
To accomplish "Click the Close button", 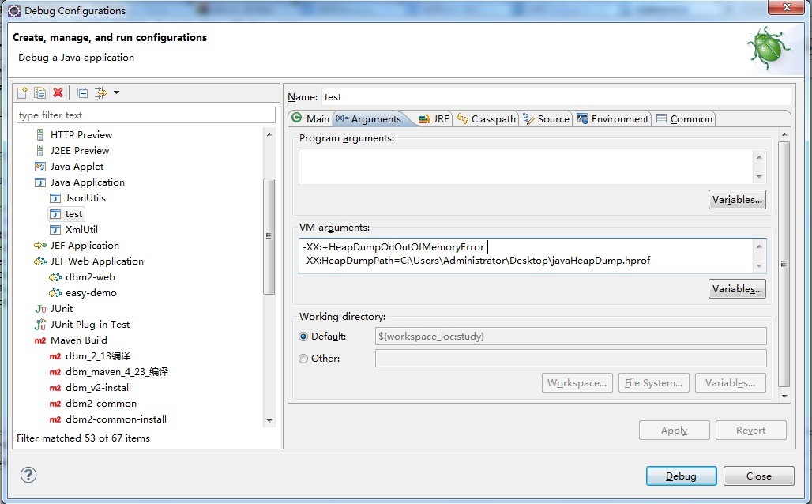I will pyautogui.click(x=758, y=476).
